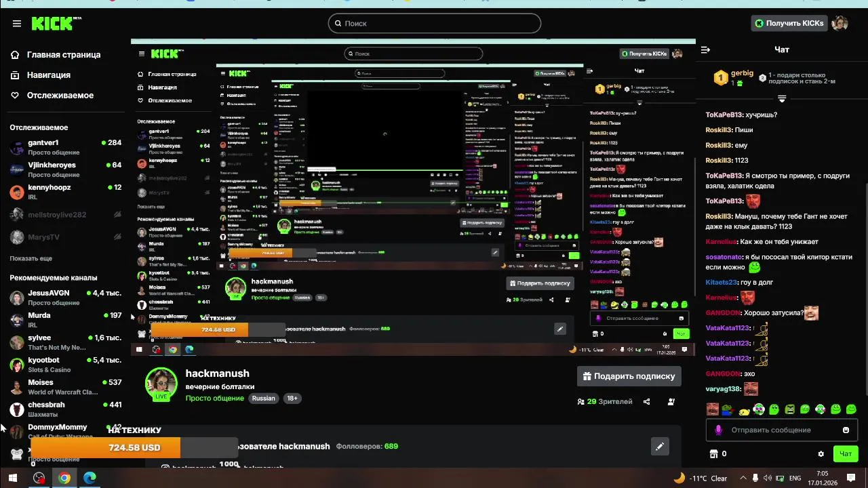Pick the angry green square quick emote
This screenshot has width=868, height=488.
coord(789,409)
